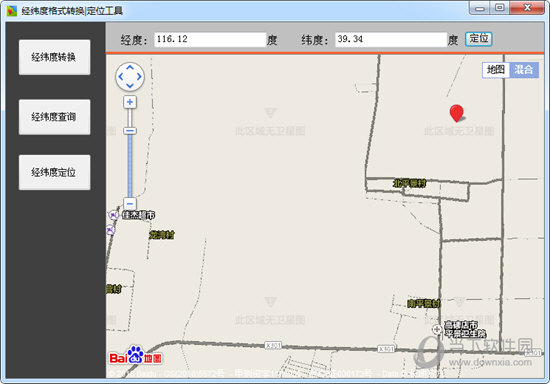This screenshot has width=550, height=384.
Task: Pan map up with the navigation arrow
Action: 130,67
